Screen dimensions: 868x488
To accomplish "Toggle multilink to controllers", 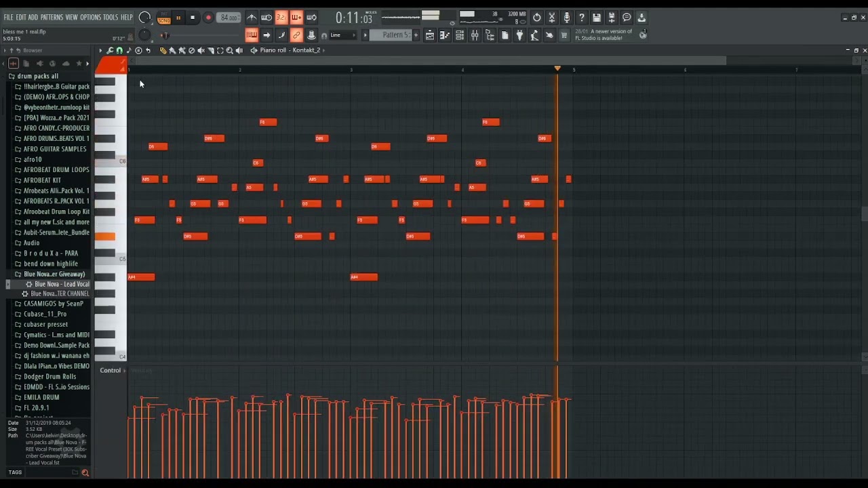I will pyautogui.click(x=311, y=35).
